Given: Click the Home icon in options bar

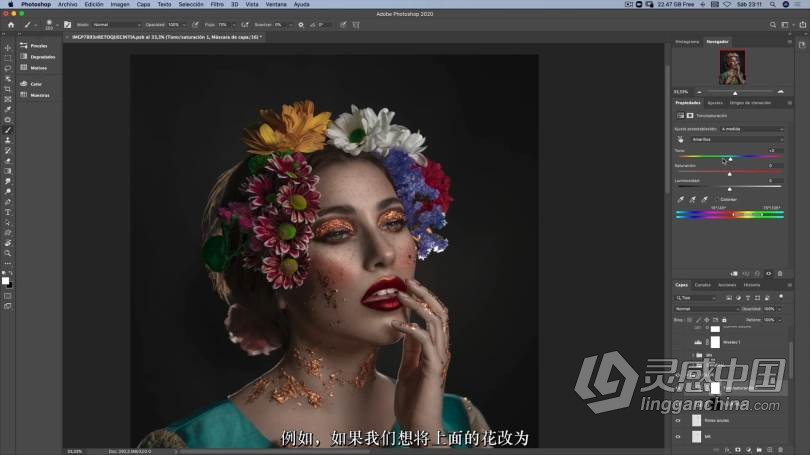Looking at the screenshot, I should click(11, 24).
